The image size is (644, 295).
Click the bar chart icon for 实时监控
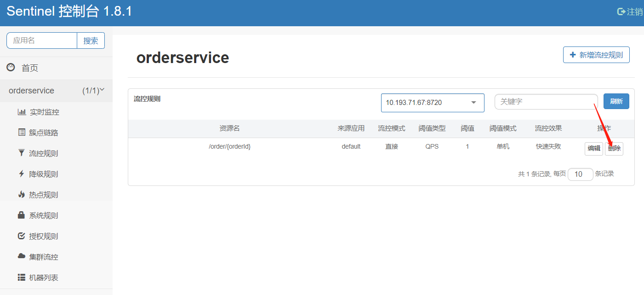[22, 112]
